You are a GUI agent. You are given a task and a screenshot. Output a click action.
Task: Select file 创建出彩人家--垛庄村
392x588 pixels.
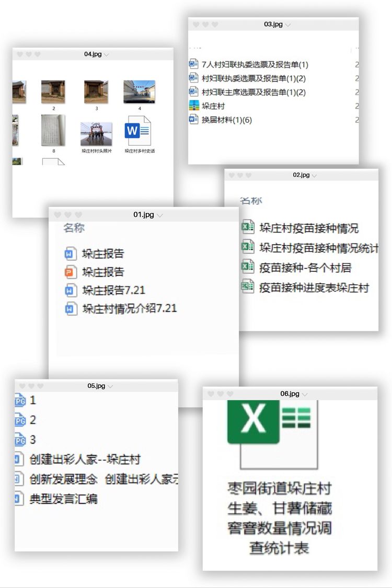(x=85, y=459)
